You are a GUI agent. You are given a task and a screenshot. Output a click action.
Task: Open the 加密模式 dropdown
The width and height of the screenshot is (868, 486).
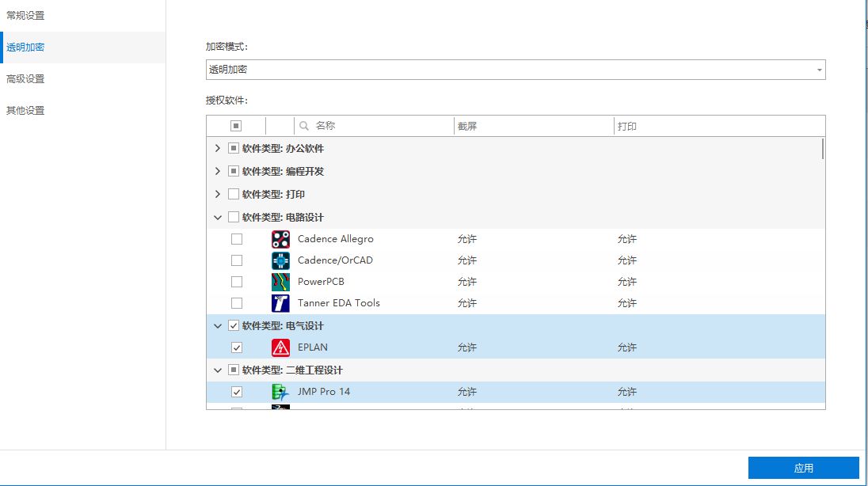tap(516, 70)
